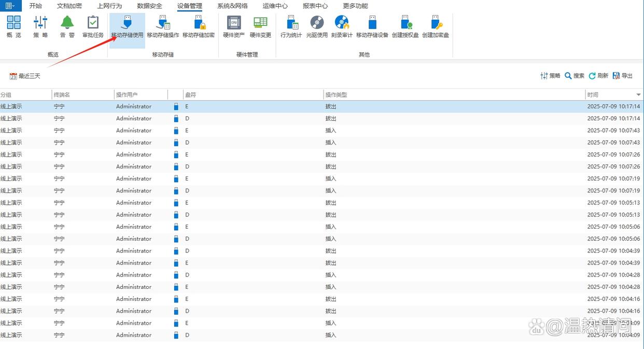Click the 导出 export button
This screenshot has height=349, width=644.
623,76
